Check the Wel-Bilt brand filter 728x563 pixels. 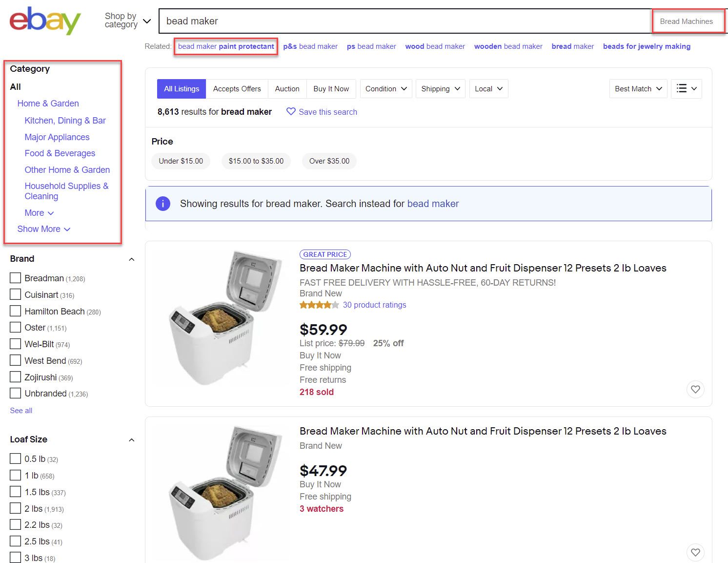click(16, 344)
